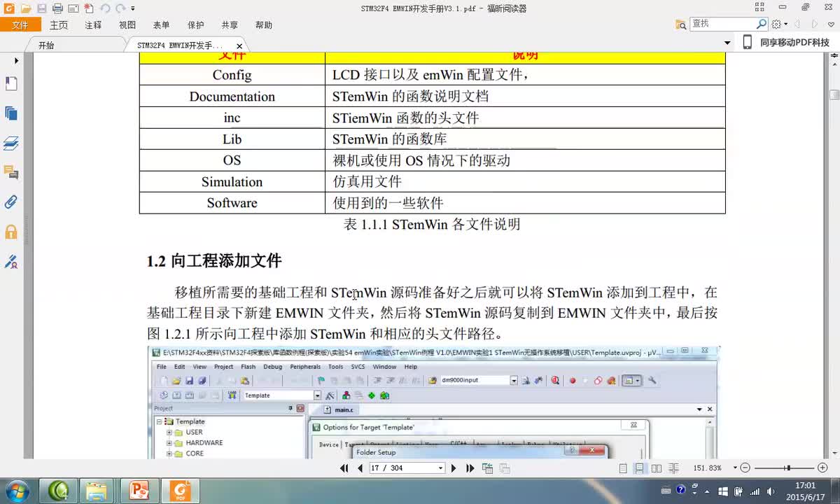Image resolution: width=840 pixels, height=504 pixels.
Task: Click the Undo arrow icon
Action: [x=105, y=9]
